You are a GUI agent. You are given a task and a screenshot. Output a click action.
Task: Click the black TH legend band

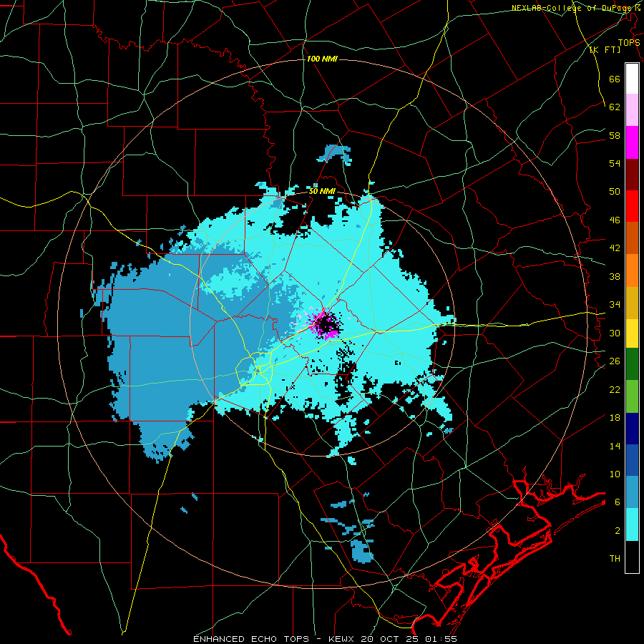(x=632, y=557)
